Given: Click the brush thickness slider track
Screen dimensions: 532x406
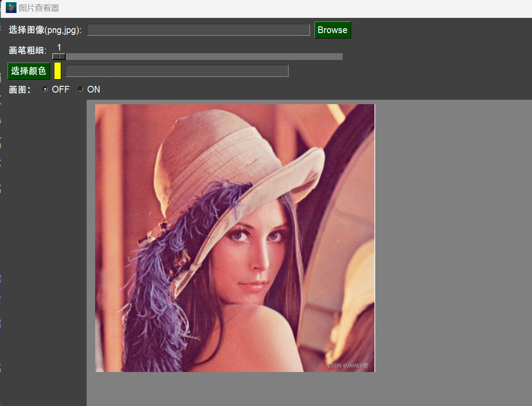Looking at the screenshot, I should coord(197,56).
